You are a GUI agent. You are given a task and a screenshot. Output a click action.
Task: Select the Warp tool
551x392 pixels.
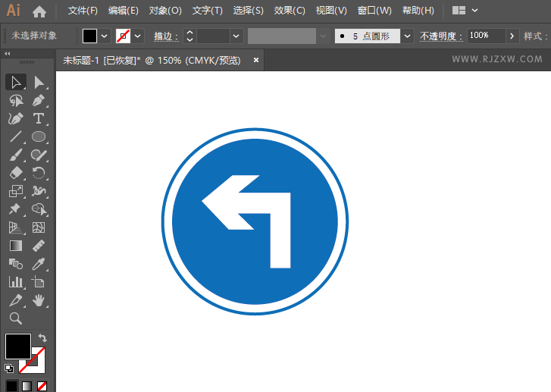(39, 191)
